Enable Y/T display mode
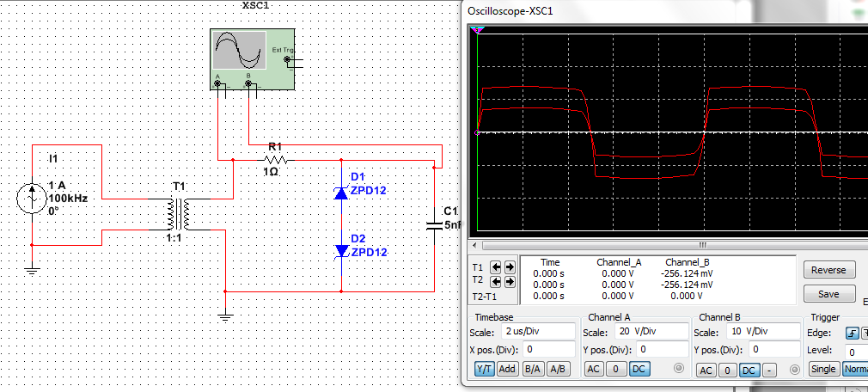 [485, 370]
